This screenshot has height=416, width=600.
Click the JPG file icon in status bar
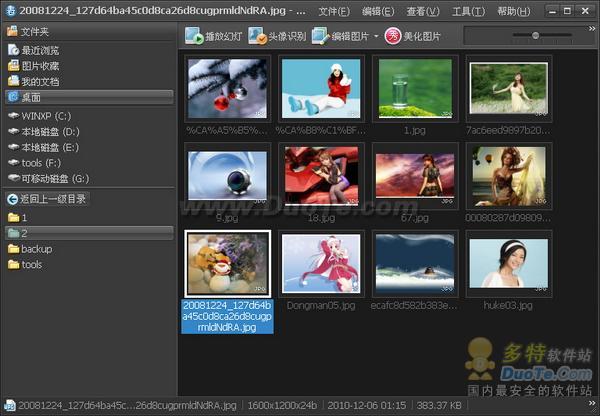click(x=10, y=406)
